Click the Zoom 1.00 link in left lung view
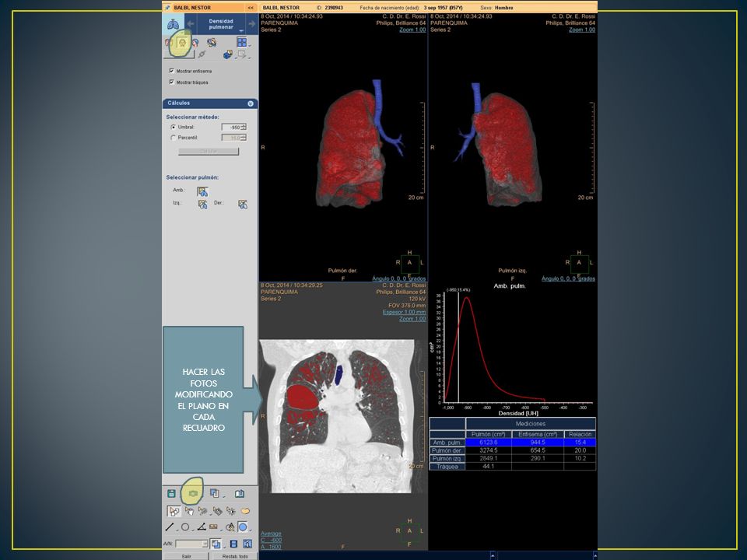 coord(582,30)
